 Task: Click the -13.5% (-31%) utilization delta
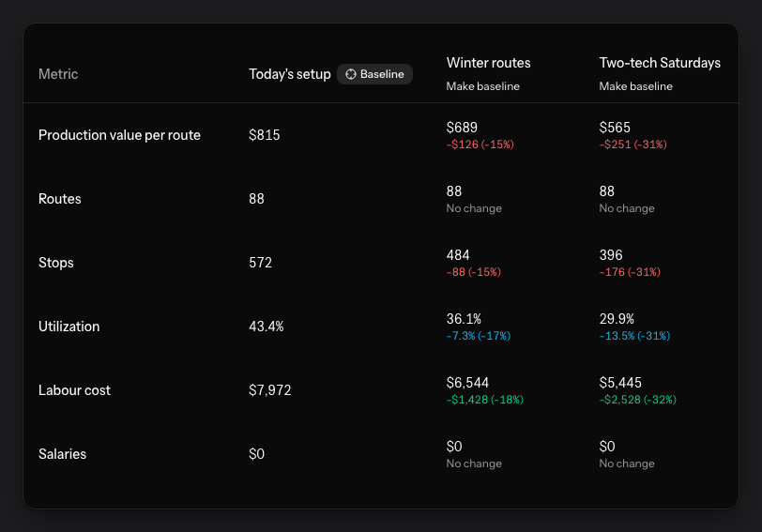click(634, 336)
